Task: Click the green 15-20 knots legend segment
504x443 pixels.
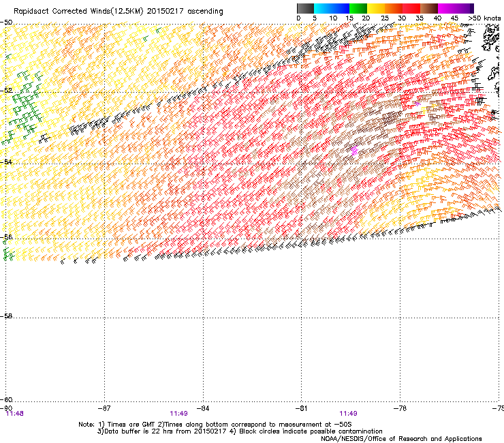Action: click(x=358, y=8)
